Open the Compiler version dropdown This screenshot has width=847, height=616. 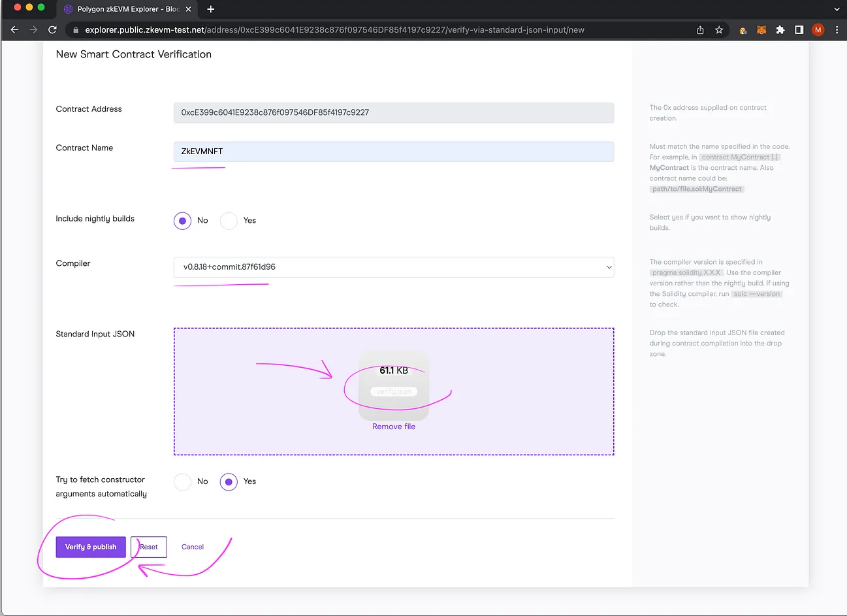pyautogui.click(x=393, y=267)
